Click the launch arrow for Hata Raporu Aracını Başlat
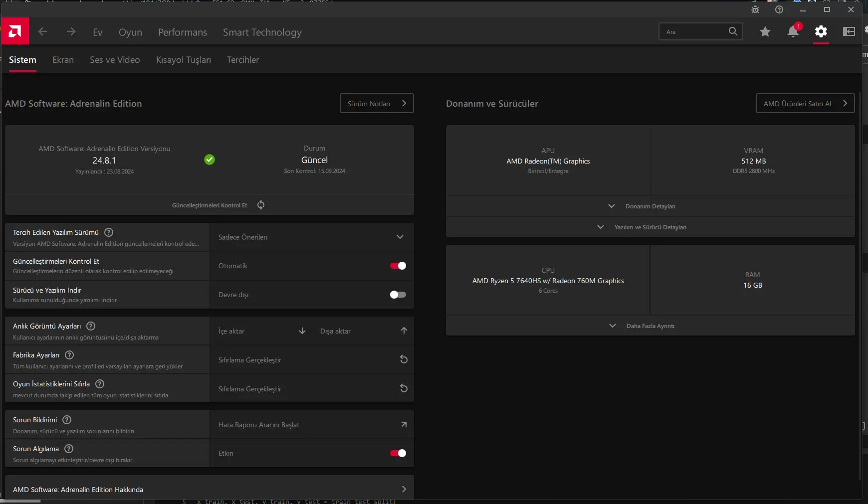This screenshot has width=868, height=504. (404, 424)
